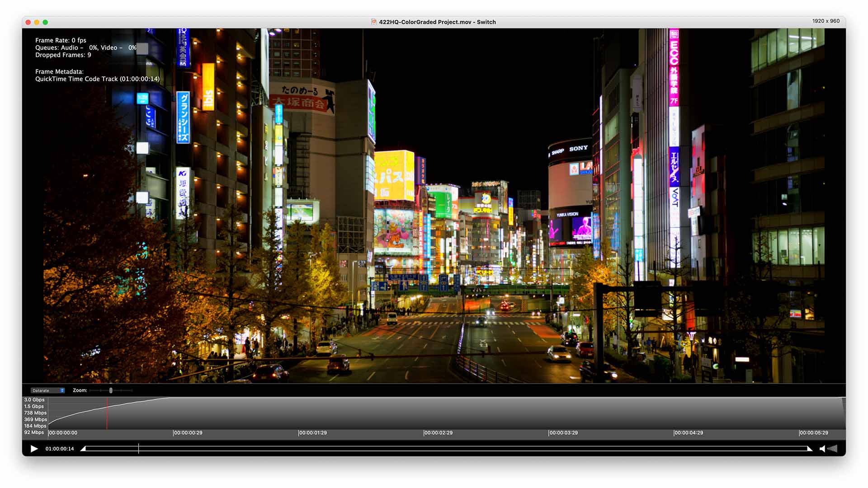This screenshot has width=868, height=488.
Task: Click the volume level bars beside the speaker
Action: 833,448
